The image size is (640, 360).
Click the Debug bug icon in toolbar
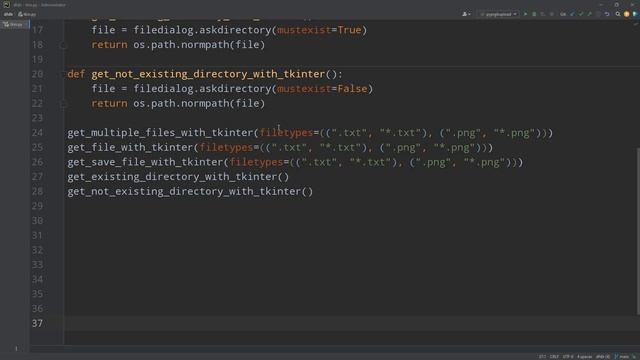tap(534, 14)
